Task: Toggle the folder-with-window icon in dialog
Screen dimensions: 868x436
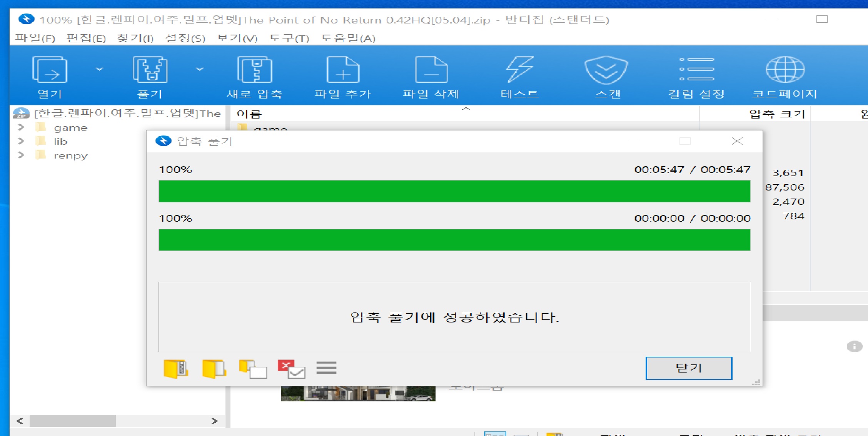Action: click(253, 369)
